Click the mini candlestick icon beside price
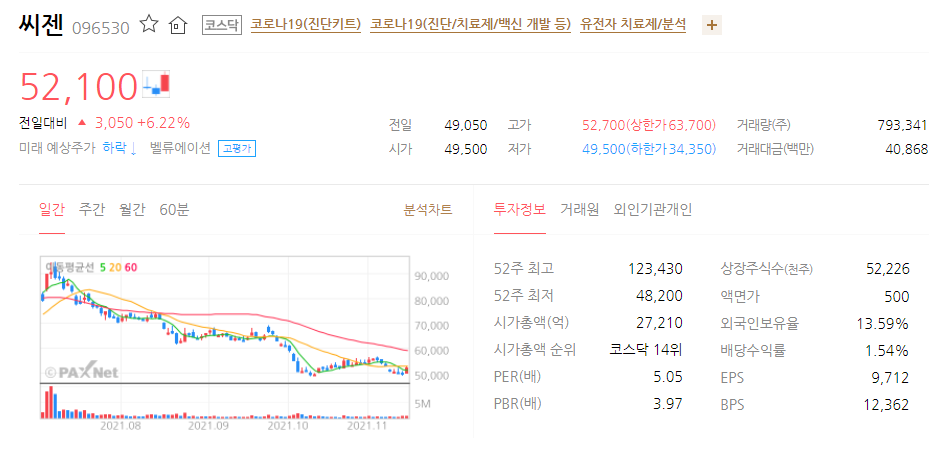This screenshot has width=943, height=451. [x=156, y=83]
